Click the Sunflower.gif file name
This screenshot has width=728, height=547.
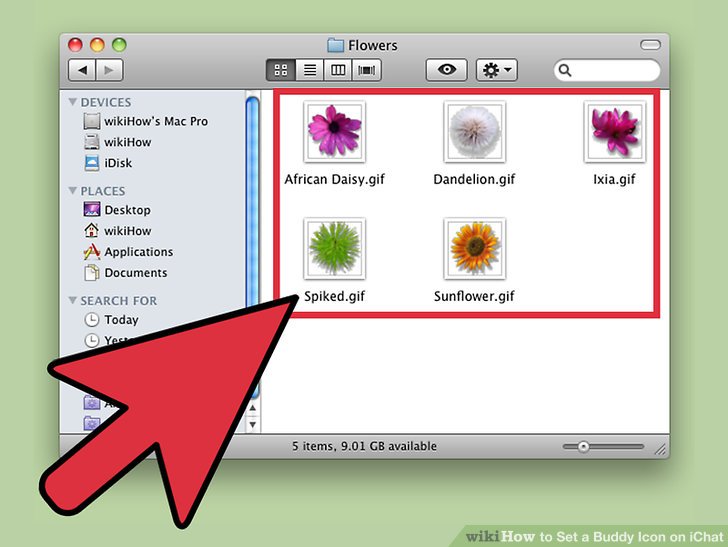[x=474, y=296]
